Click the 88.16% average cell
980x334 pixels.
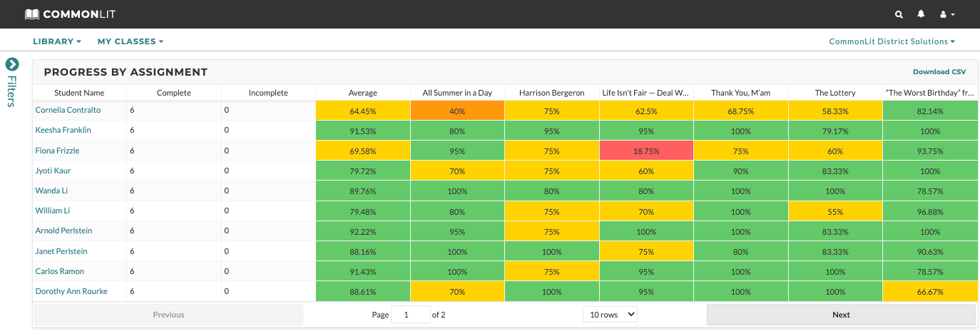click(363, 251)
